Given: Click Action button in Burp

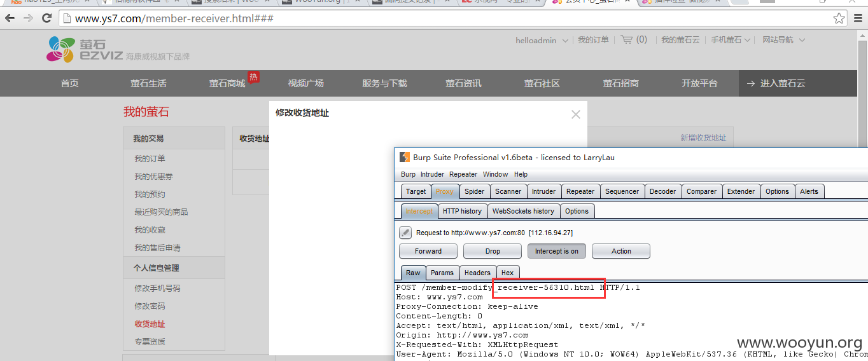Looking at the screenshot, I should pos(621,251).
